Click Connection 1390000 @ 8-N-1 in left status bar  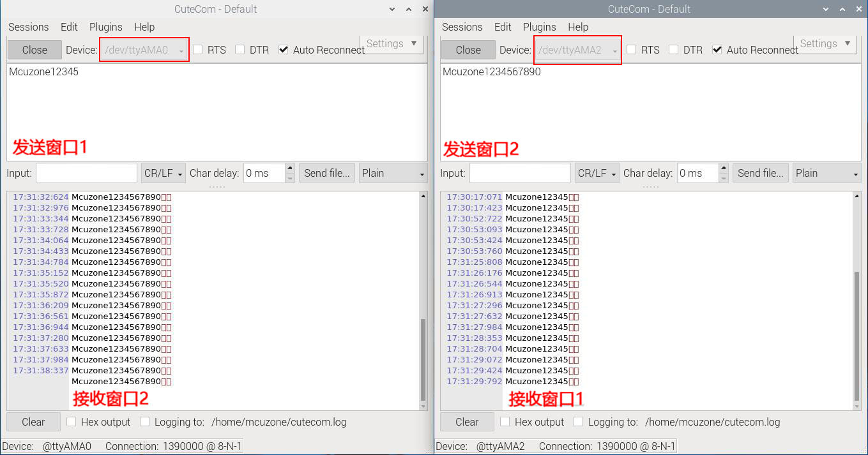point(174,446)
